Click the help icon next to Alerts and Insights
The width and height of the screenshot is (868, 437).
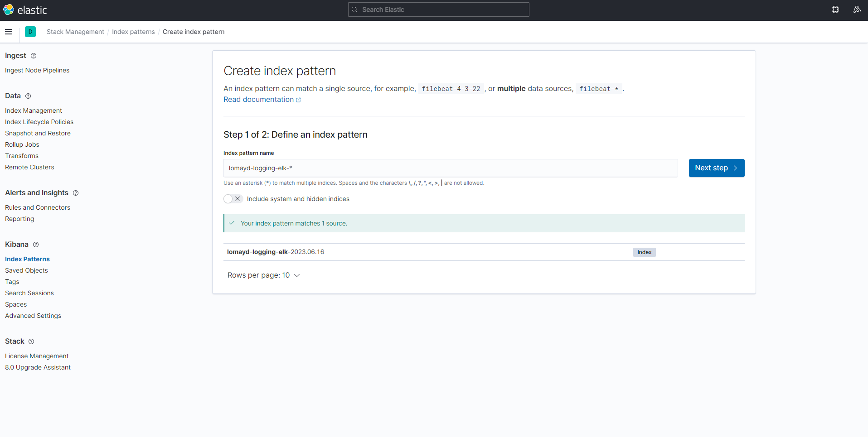[75, 193]
